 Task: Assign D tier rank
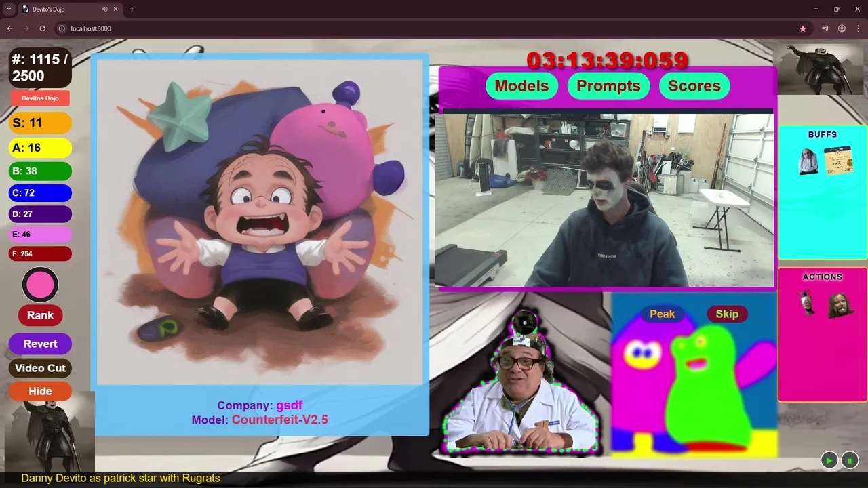coord(40,214)
